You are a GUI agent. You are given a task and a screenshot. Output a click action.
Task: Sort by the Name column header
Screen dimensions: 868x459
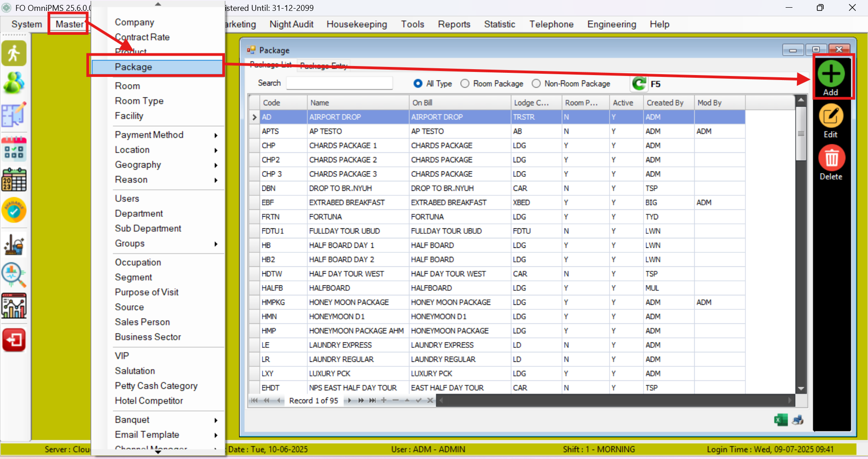tap(358, 103)
